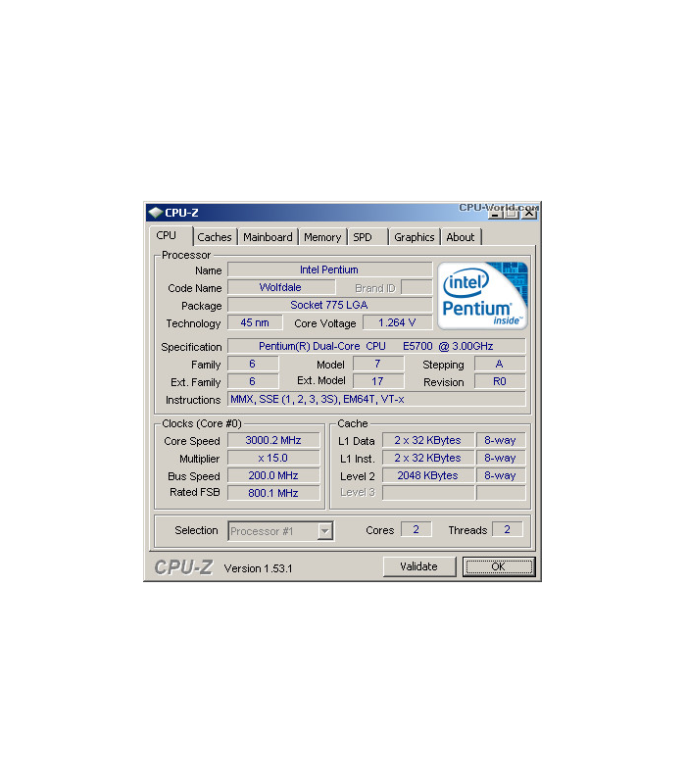Expand the Processor #1 selection dropdown
This screenshot has width=686, height=784.
coord(325,531)
